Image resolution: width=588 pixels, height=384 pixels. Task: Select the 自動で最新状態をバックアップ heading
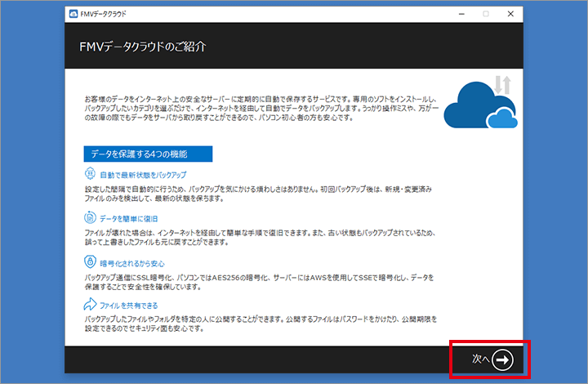tap(142, 176)
